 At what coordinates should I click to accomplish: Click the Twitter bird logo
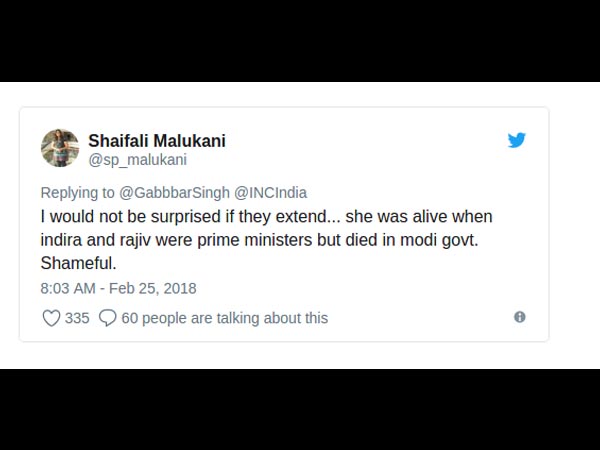(x=516, y=141)
